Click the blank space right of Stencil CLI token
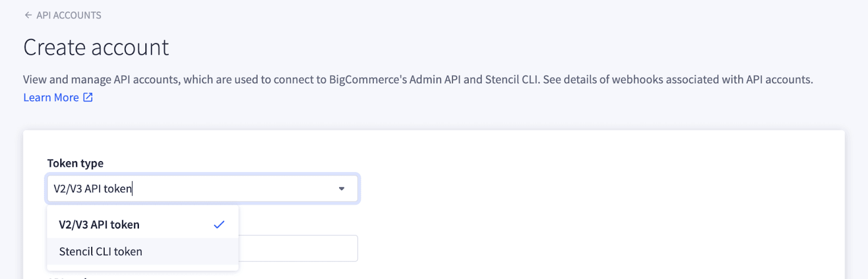This screenshot has width=868, height=279. point(190,252)
